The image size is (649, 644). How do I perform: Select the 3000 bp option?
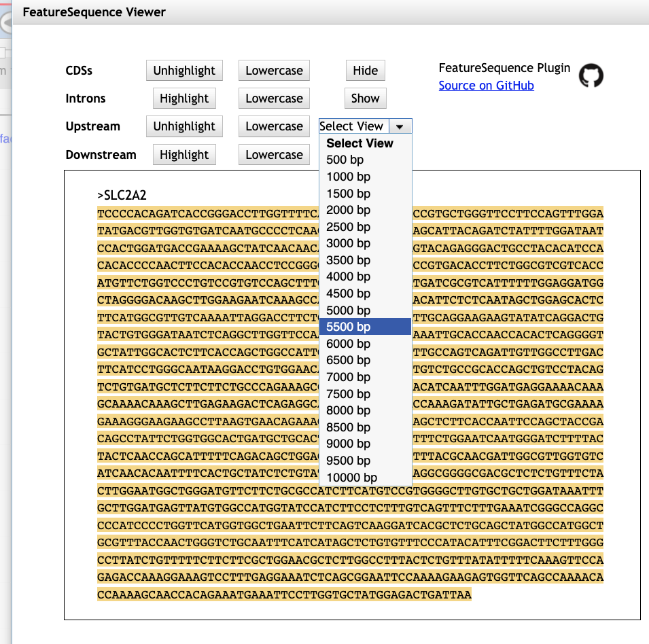(349, 243)
